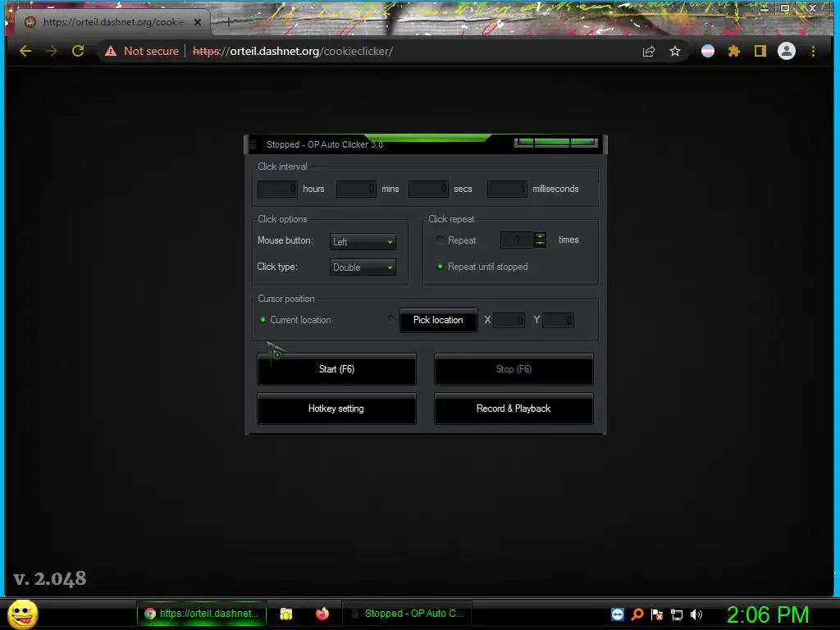Image resolution: width=840 pixels, height=630 pixels.
Task: Open the Mouse button dropdown
Action: (x=363, y=242)
